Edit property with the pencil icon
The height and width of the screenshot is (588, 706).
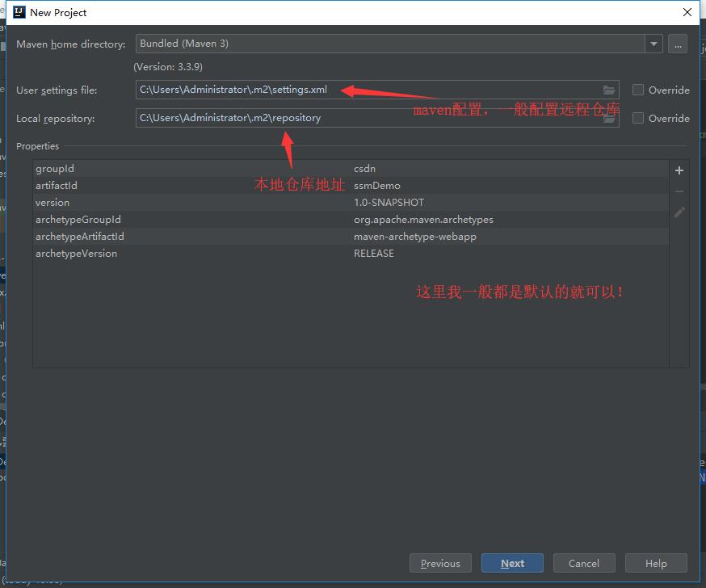click(x=679, y=212)
